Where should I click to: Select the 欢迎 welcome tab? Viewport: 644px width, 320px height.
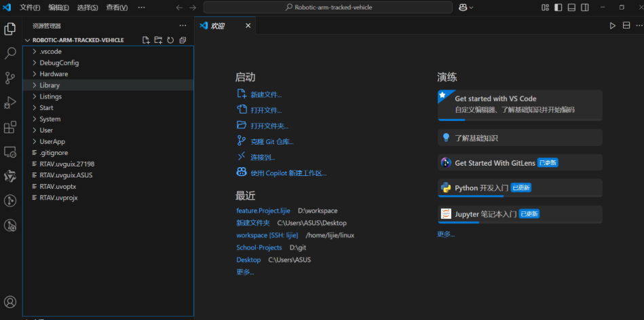pos(225,26)
